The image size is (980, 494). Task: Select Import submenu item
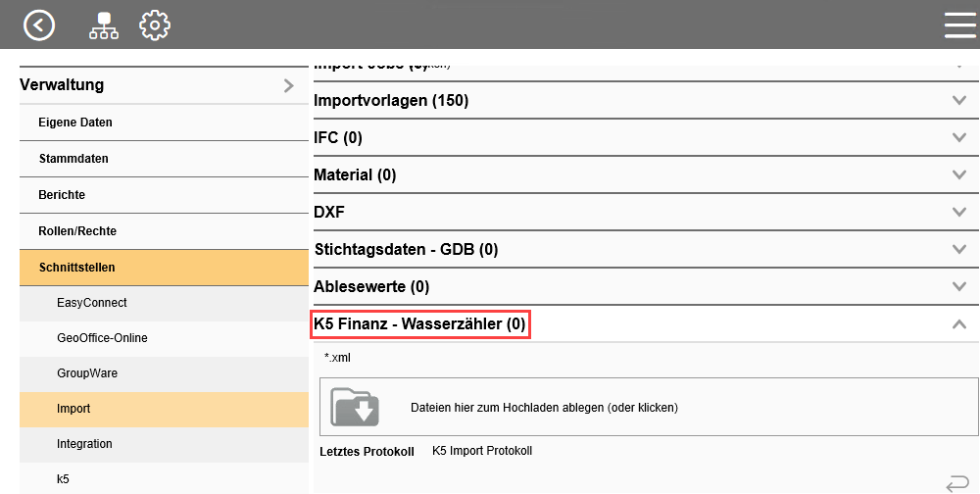point(165,409)
